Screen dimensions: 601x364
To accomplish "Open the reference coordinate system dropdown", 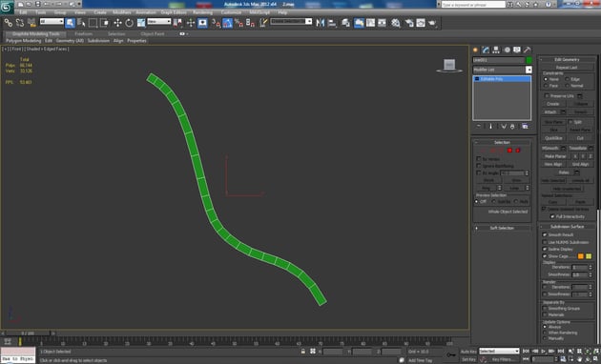I will coord(159,22).
